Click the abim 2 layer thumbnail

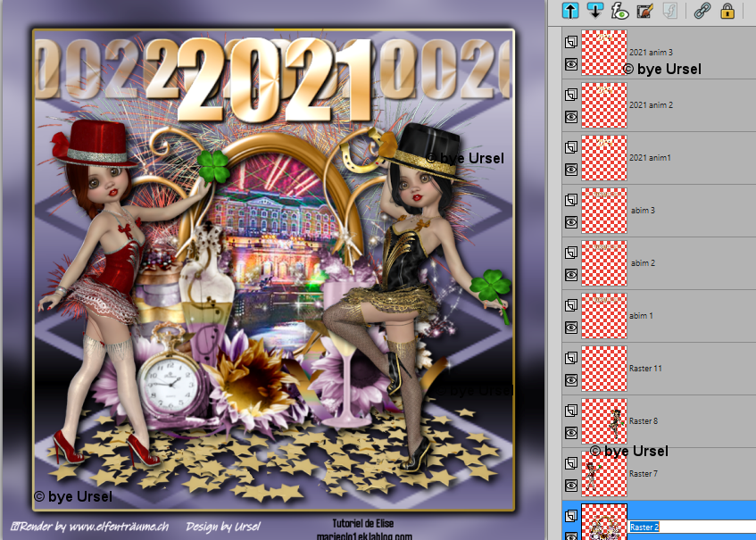pyautogui.click(x=604, y=263)
